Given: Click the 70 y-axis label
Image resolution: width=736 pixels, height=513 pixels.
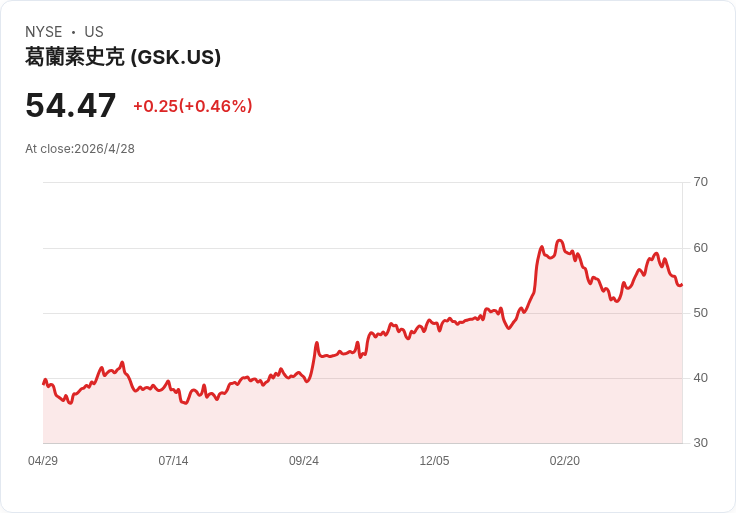Looking at the screenshot, I should (x=701, y=182).
